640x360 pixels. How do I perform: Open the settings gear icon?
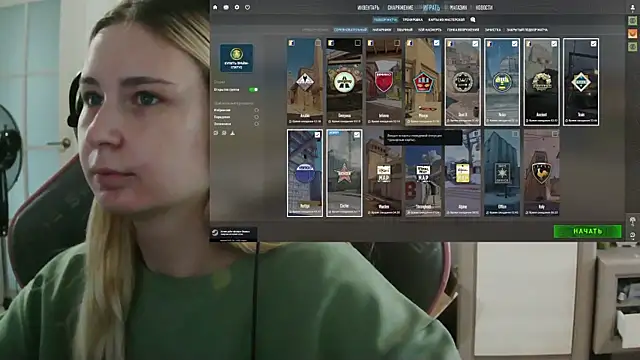pos(237,7)
